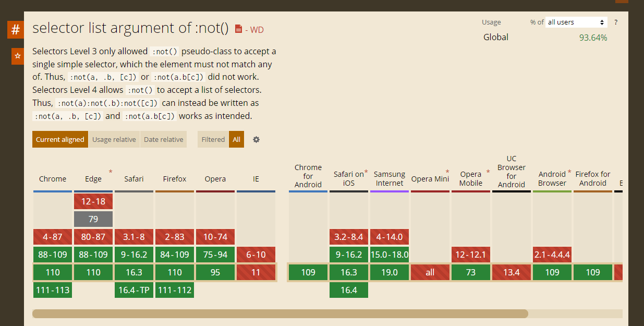The width and height of the screenshot is (644, 326).
Task: Select UC Browser 13.4 cell
Action: tap(512, 272)
